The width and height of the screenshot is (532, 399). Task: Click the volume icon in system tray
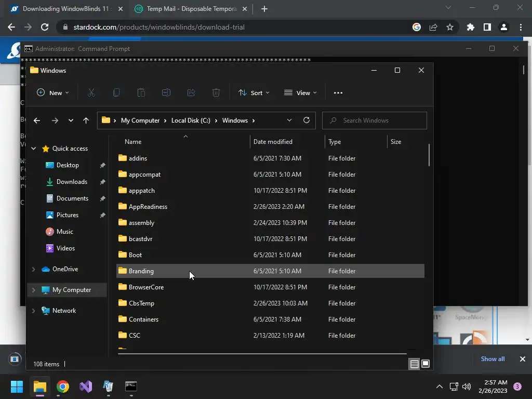coord(467,387)
